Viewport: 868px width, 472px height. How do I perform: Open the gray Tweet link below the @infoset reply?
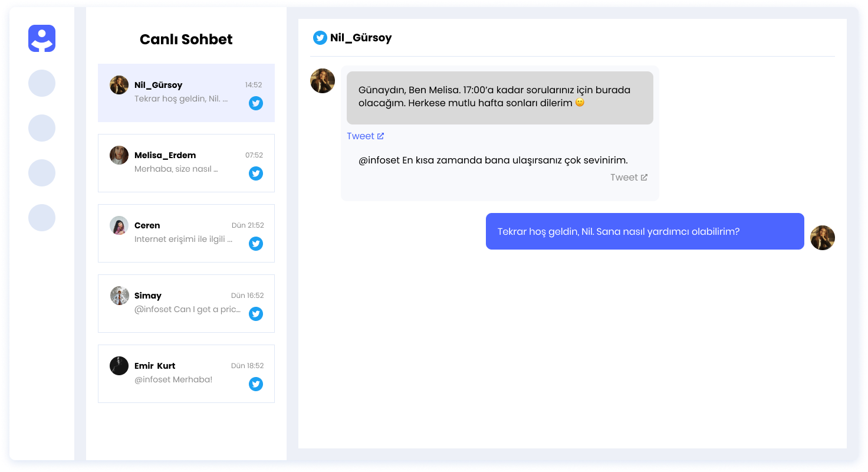tap(623, 177)
